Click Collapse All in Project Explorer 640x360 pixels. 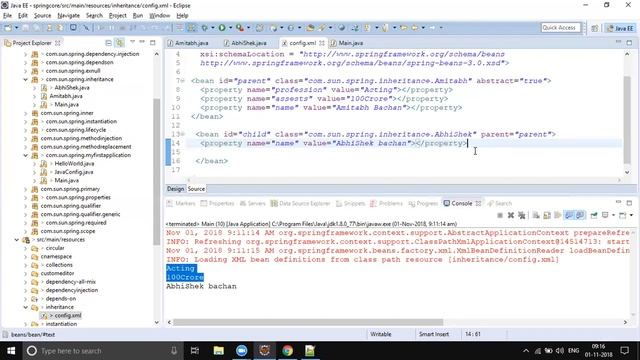[109, 42]
